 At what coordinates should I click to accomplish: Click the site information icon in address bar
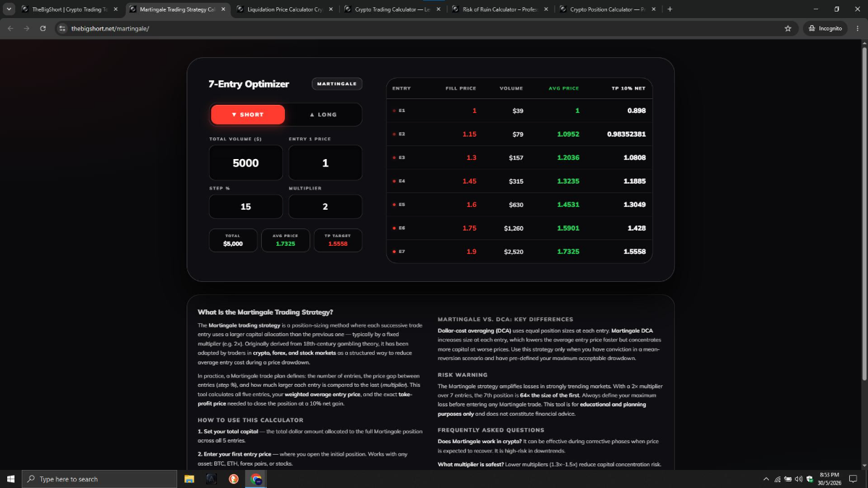[x=62, y=28]
